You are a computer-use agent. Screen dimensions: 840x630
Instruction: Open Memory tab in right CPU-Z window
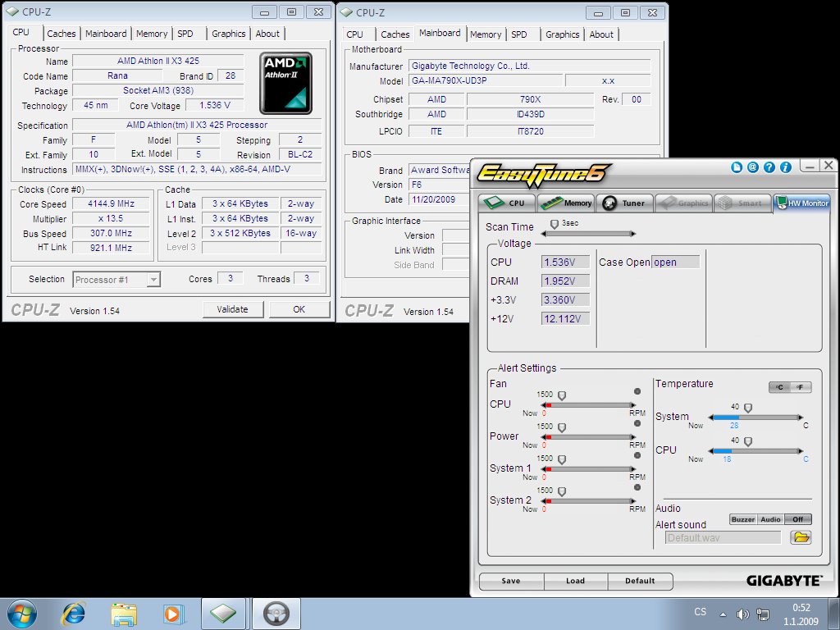click(x=486, y=34)
